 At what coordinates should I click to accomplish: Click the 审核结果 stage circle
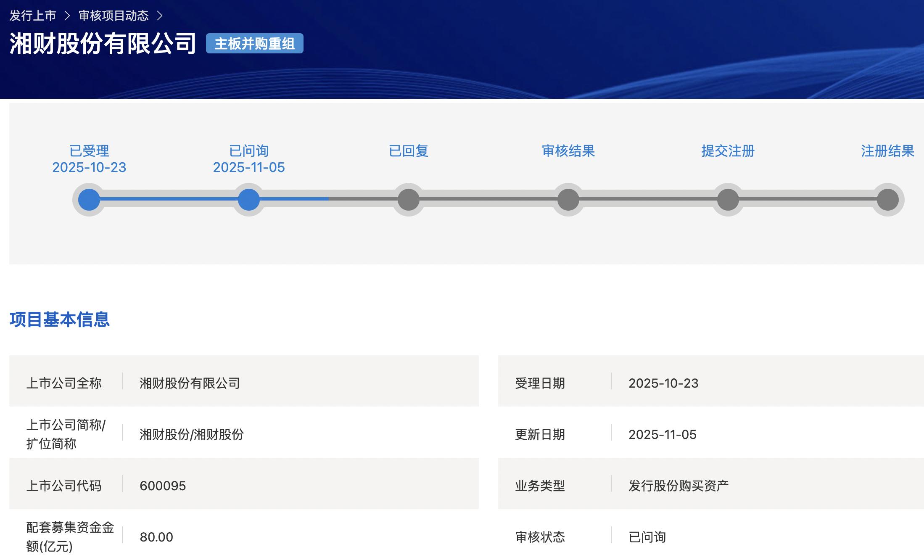pyautogui.click(x=568, y=200)
